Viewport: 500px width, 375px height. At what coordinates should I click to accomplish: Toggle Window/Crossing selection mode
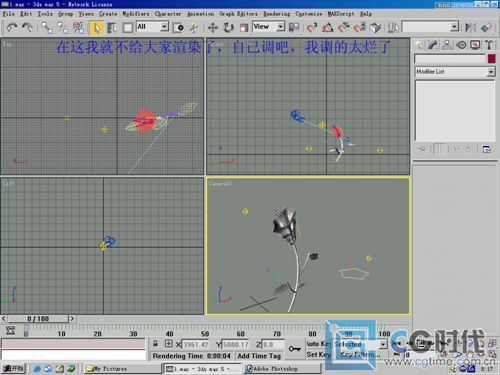pyautogui.click(x=178, y=27)
